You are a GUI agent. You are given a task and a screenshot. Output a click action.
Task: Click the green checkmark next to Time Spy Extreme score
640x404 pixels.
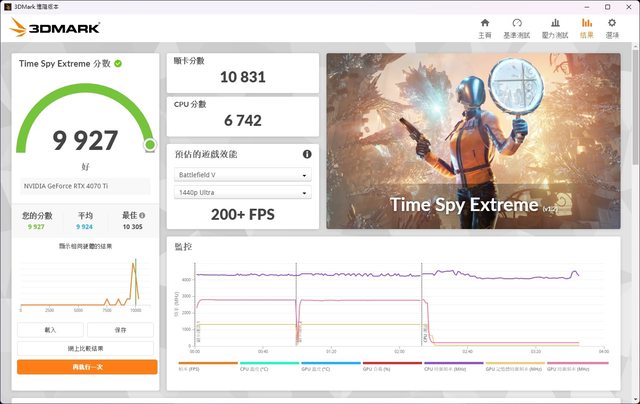[118, 63]
